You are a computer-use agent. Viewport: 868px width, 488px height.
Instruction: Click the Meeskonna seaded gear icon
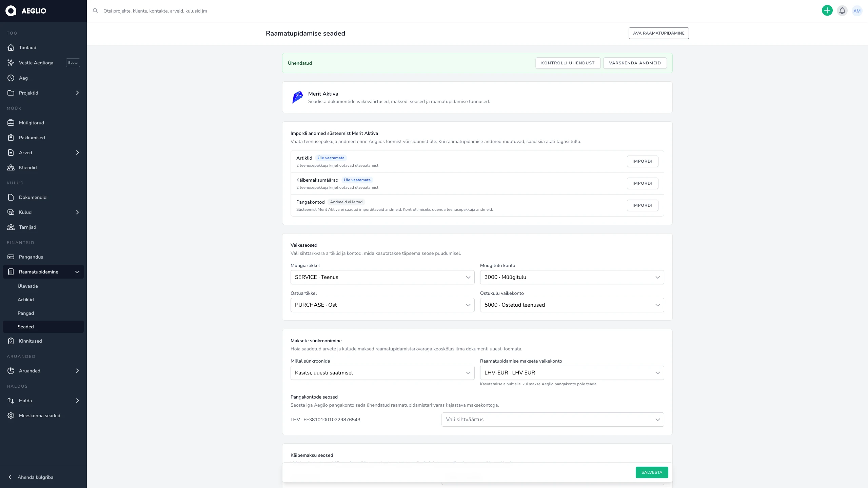coord(11,415)
